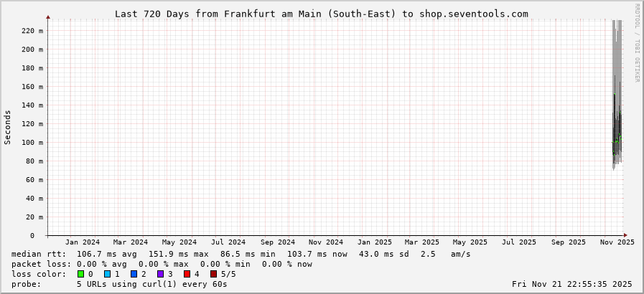Click the purple loss color swatch for 3
The width and height of the screenshot is (644, 294).
click(x=160, y=274)
